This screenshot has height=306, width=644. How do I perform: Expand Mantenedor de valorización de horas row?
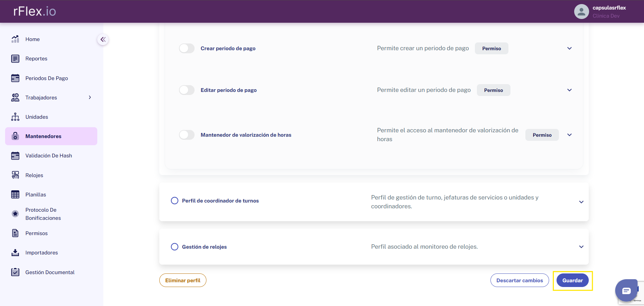(569, 135)
